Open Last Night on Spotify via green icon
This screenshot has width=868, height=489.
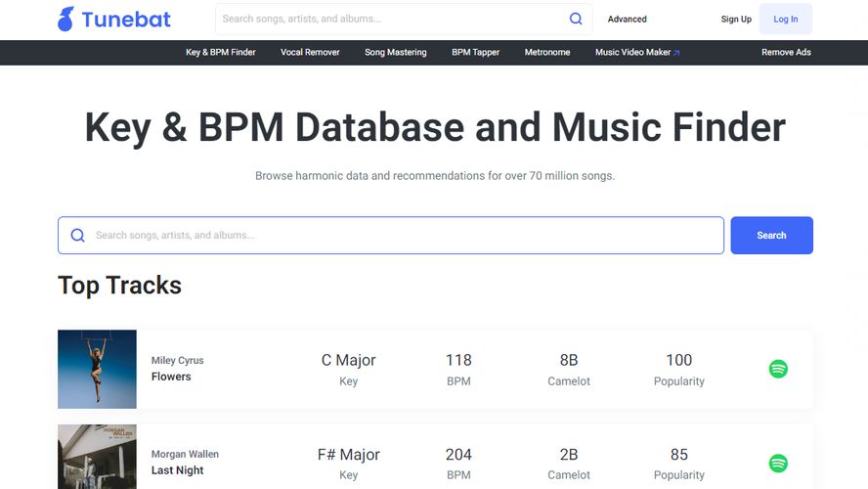pos(778,463)
